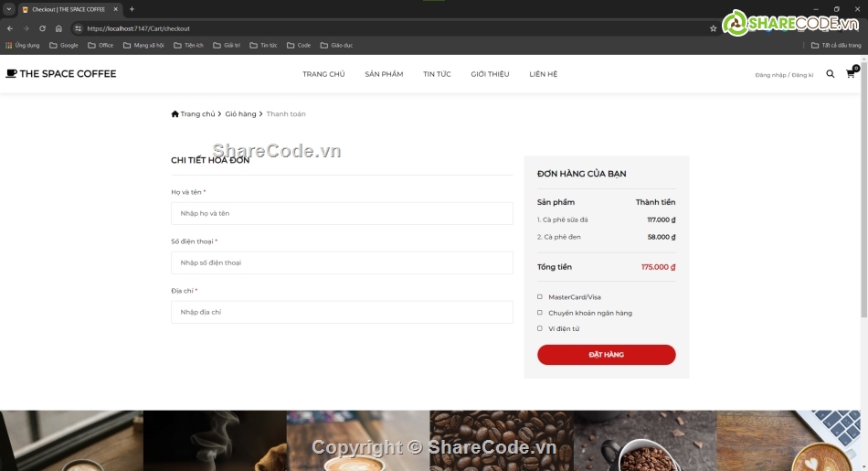
Task: Expand the Tất cả dấu trang folder
Action: (x=835, y=45)
